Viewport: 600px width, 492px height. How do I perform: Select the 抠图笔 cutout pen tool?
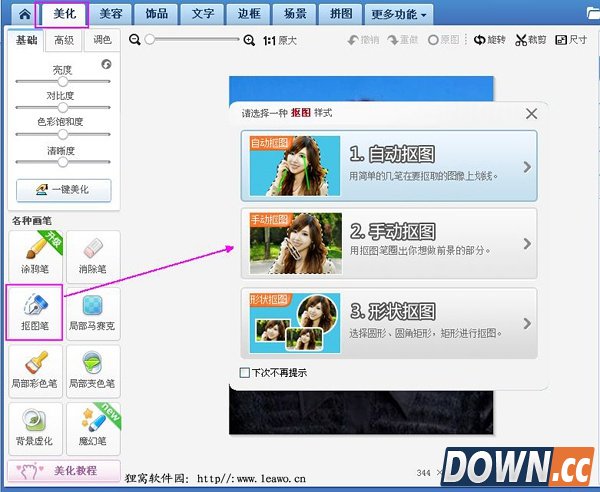point(34,313)
